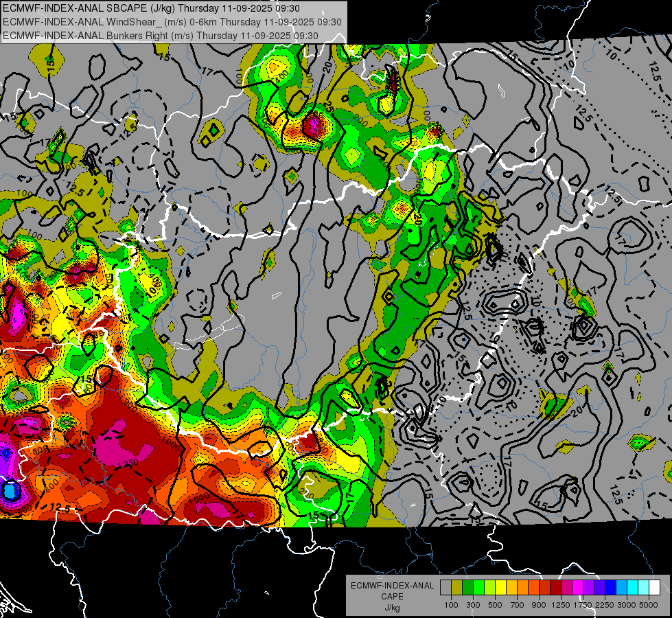Select the dark green legend swatch before 300
672x618 pixels.
click(467, 588)
